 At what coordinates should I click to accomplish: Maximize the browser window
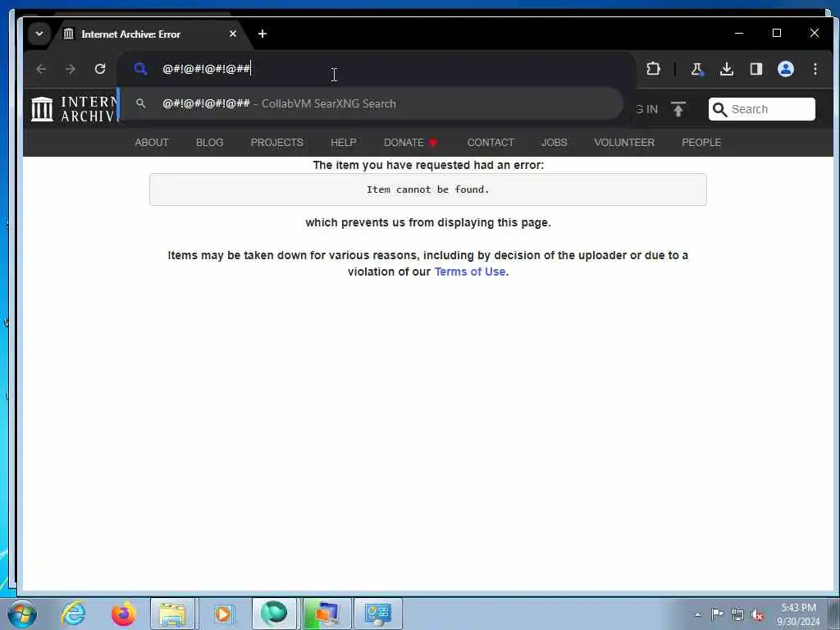point(777,33)
